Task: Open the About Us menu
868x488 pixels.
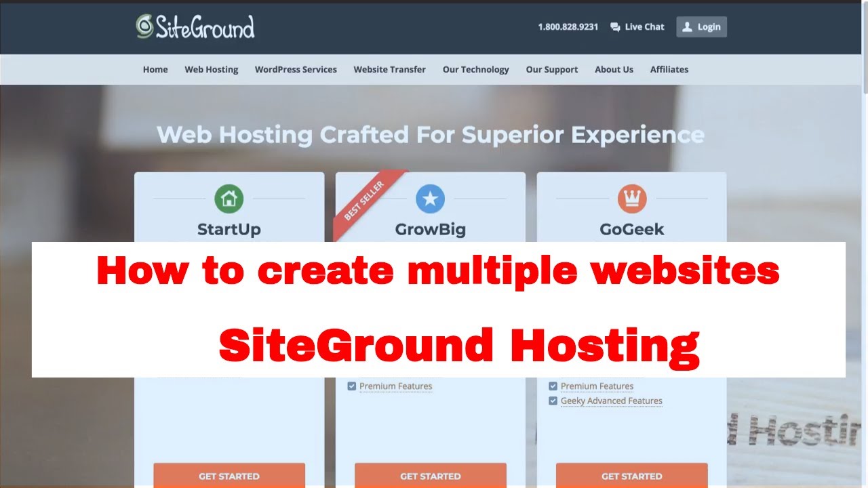Action: 614,69
